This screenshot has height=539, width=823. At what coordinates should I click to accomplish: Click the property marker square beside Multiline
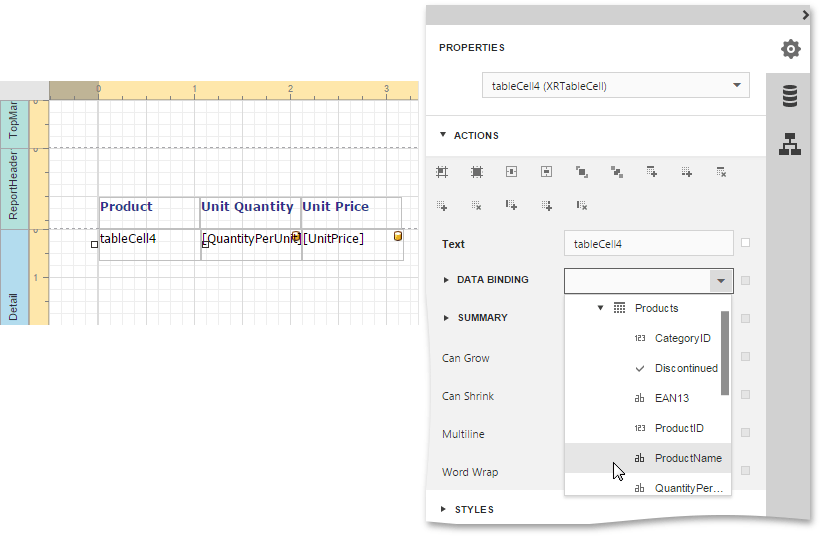pos(745,432)
